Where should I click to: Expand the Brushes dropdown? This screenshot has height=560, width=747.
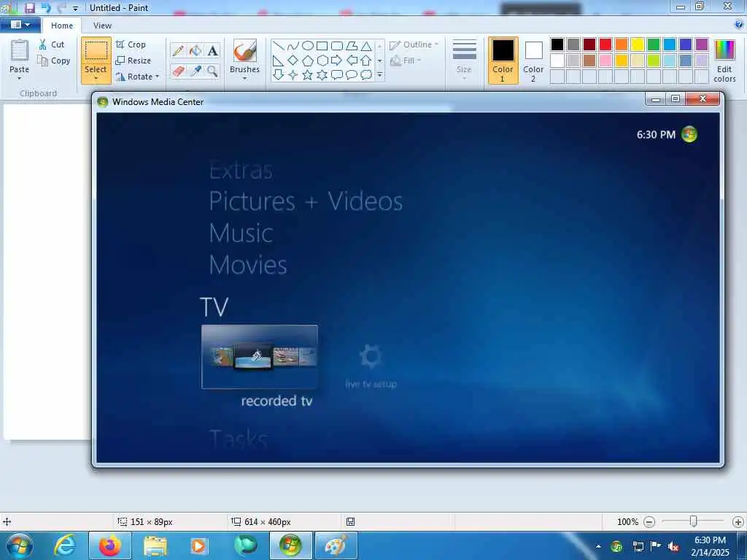point(244,79)
